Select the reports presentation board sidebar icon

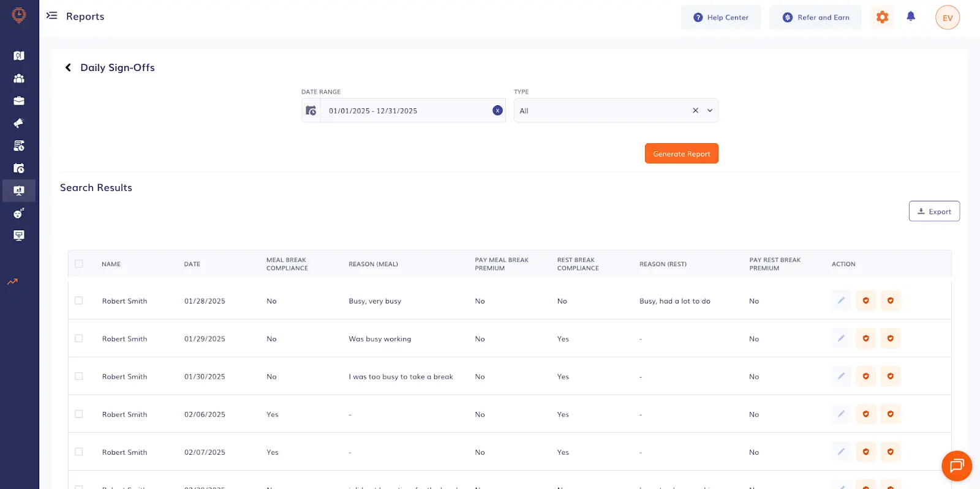pyautogui.click(x=19, y=191)
